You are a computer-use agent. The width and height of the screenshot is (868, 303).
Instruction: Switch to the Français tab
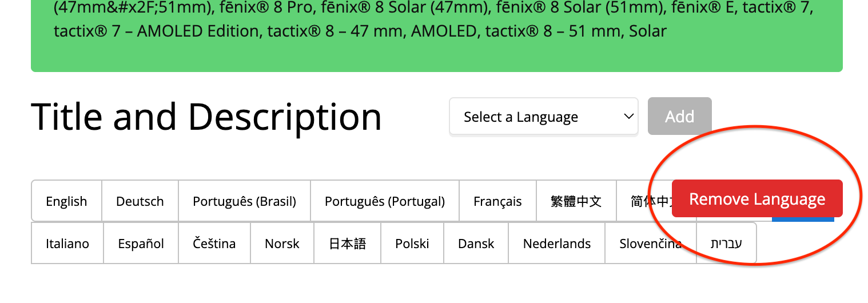497,201
